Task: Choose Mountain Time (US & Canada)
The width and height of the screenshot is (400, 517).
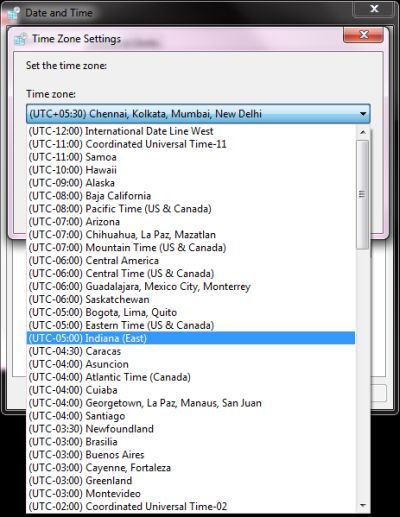Action: click(x=191, y=248)
